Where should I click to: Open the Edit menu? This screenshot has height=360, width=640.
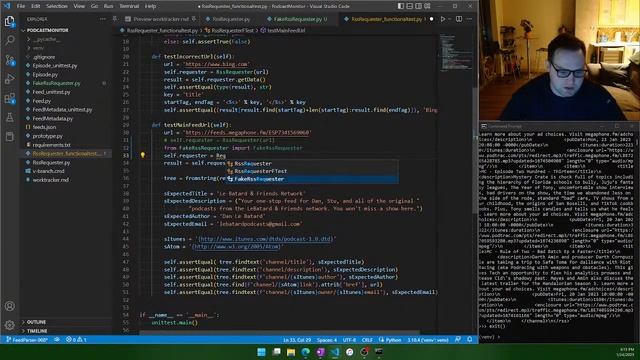pyautogui.click(x=36, y=6)
